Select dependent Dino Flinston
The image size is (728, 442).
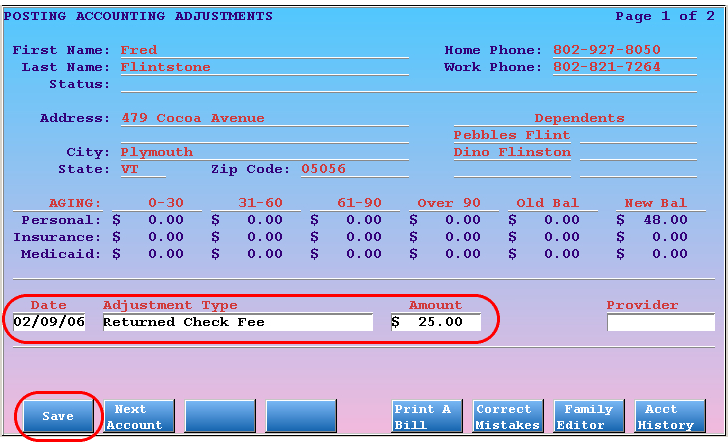[512, 152]
